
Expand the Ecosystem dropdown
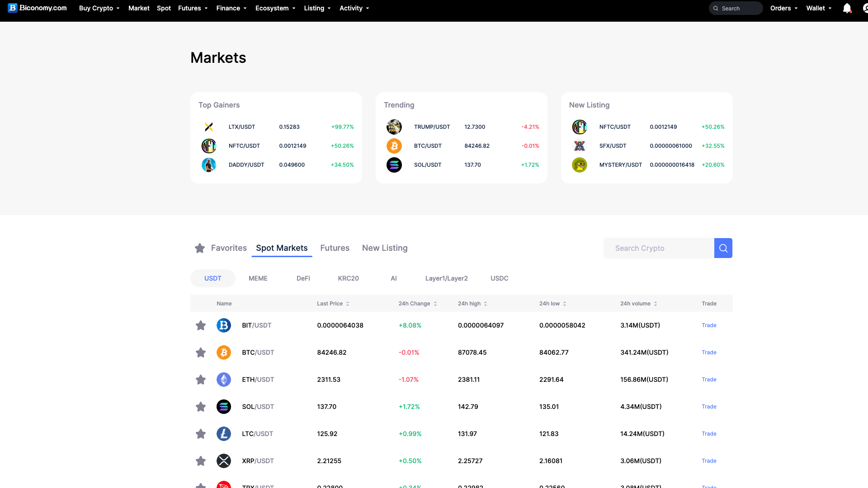pyautogui.click(x=275, y=8)
